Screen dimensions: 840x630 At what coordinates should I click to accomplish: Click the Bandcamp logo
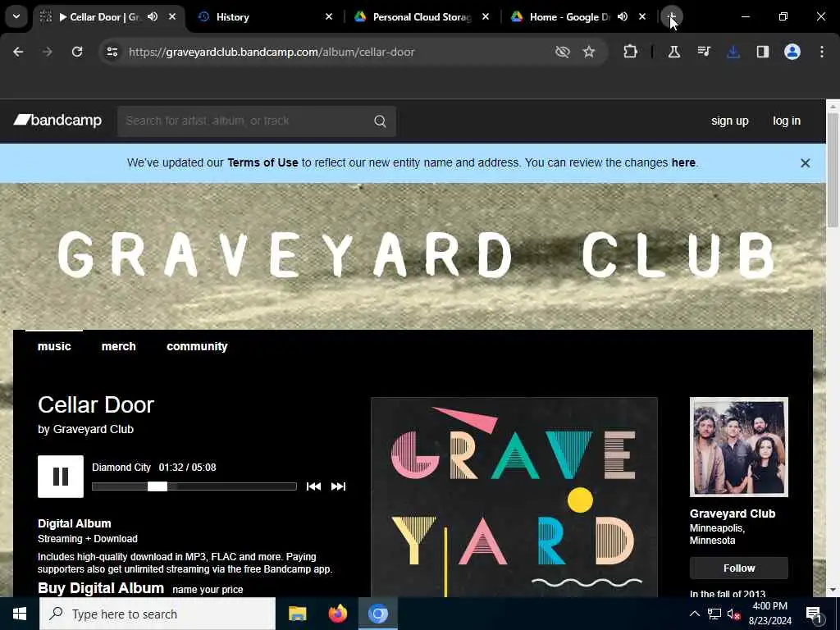click(x=57, y=121)
